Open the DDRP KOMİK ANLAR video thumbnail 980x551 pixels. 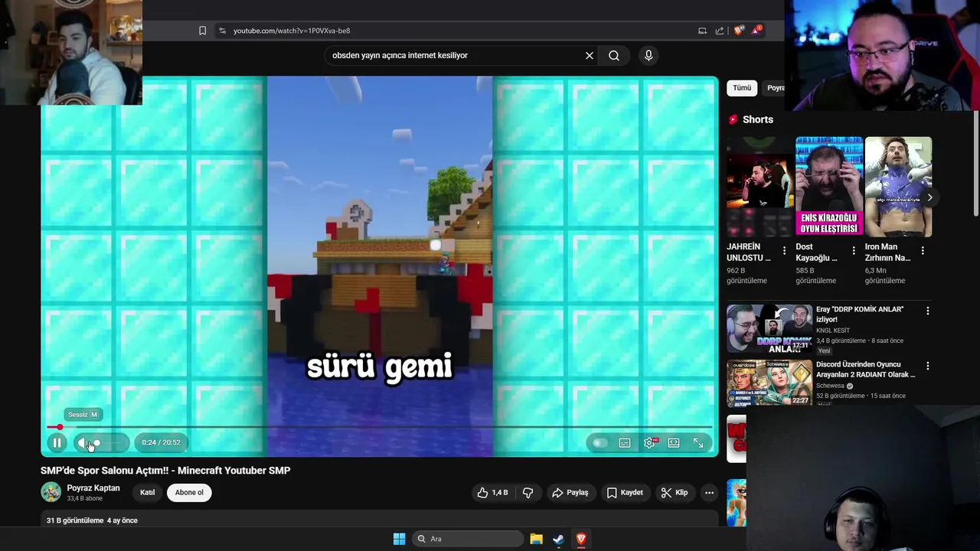tap(769, 328)
